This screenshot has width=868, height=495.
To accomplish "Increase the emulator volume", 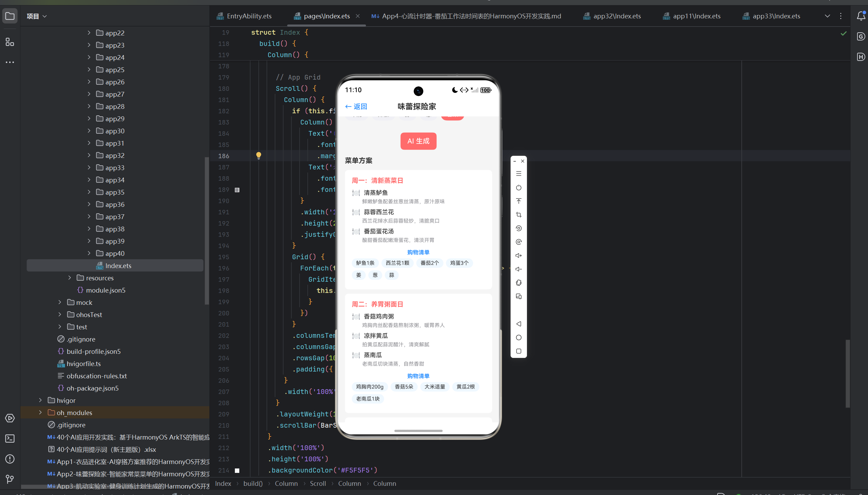I will point(518,255).
